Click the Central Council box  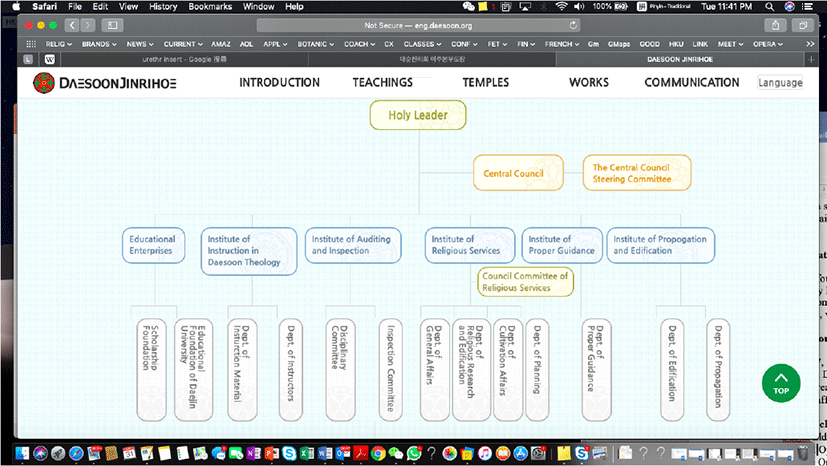518,173
